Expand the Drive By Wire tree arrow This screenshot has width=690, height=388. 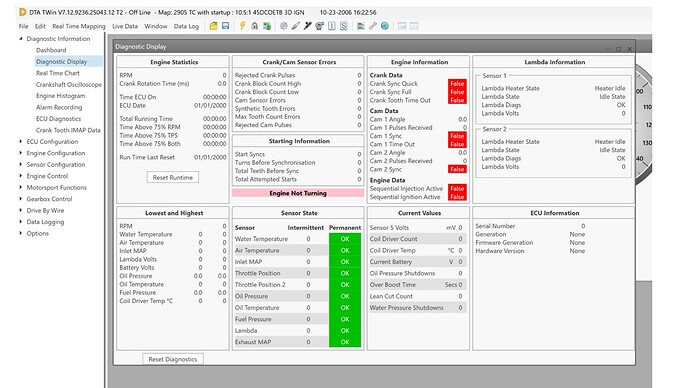21,210
